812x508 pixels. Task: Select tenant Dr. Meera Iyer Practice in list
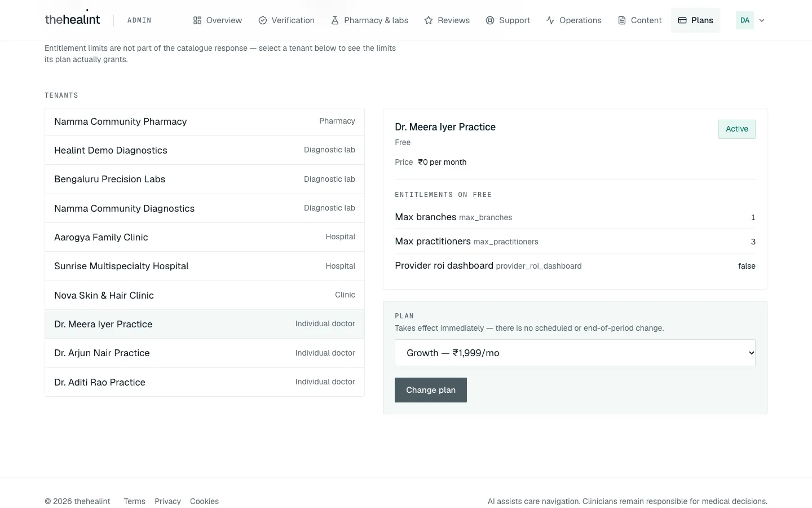point(205,324)
